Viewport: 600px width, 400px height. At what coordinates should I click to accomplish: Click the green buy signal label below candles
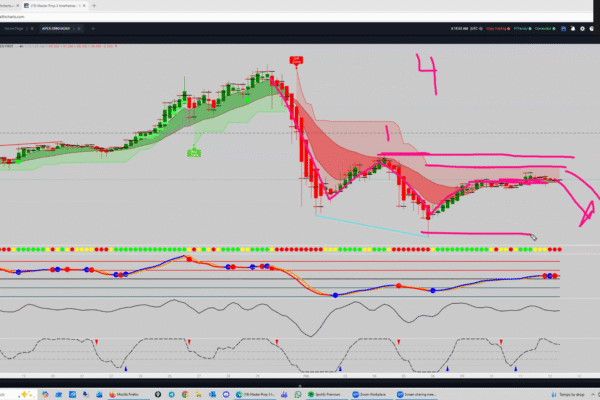pyautogui.click(x=195, y=151)
